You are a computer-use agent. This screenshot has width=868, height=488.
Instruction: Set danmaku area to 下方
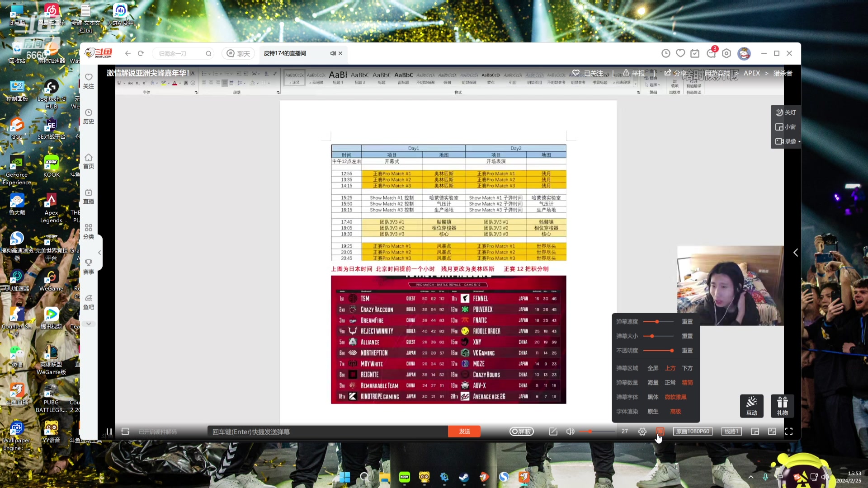(x=687, y=368)
